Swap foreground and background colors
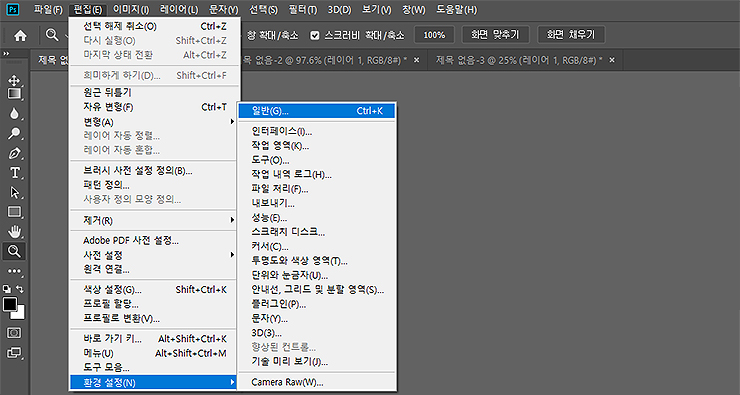This screenshot has height=395, width=740. tap(20, 289)
